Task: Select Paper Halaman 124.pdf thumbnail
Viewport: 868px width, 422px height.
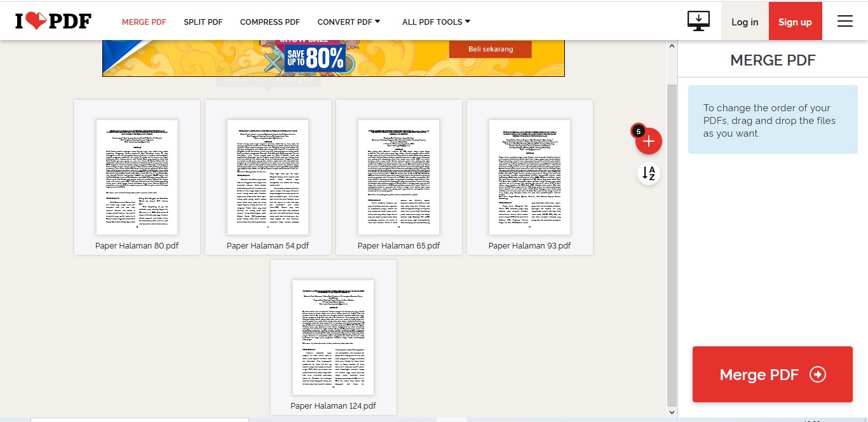Action: coord(334,337)
